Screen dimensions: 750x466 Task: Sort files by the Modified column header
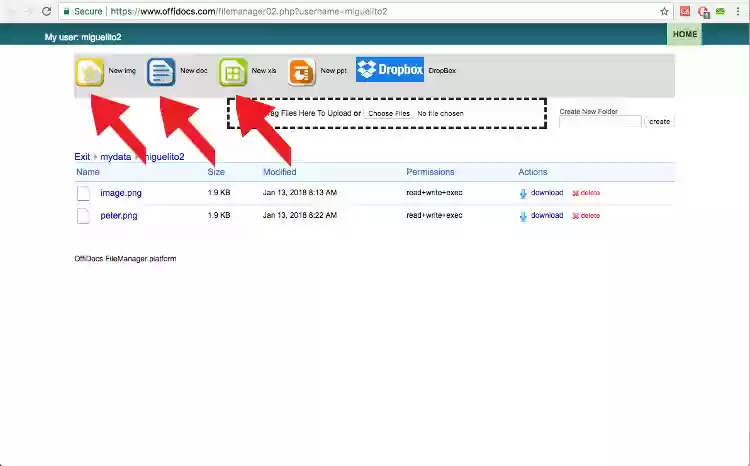279,172
